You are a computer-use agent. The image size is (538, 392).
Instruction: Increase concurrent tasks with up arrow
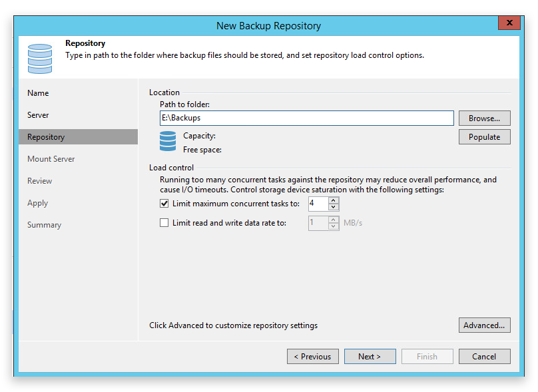coord(333,200)
